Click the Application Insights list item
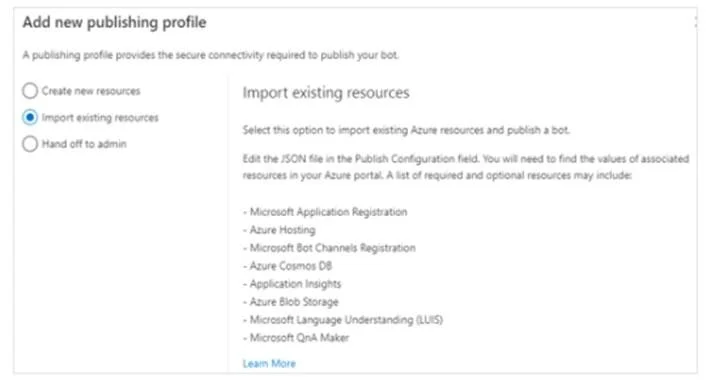Viewport: 707px width, 385px height. coord(292,284)
